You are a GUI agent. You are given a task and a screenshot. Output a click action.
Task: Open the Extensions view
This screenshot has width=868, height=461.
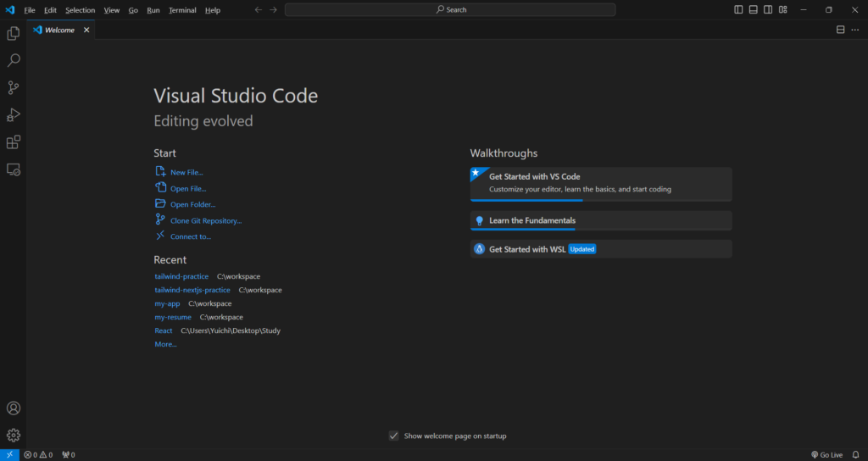pyautogui.click(x=14, y=142)
